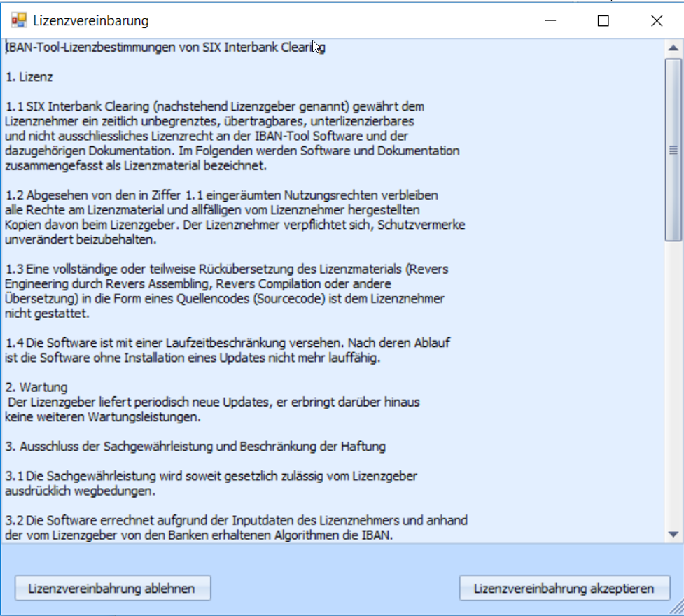Click line '1.1 SIX Interbank Clearing (nachstehend Lizenzgeber'
The width and height of the screenshot is (684, 616).
click(x=215, y=106)
